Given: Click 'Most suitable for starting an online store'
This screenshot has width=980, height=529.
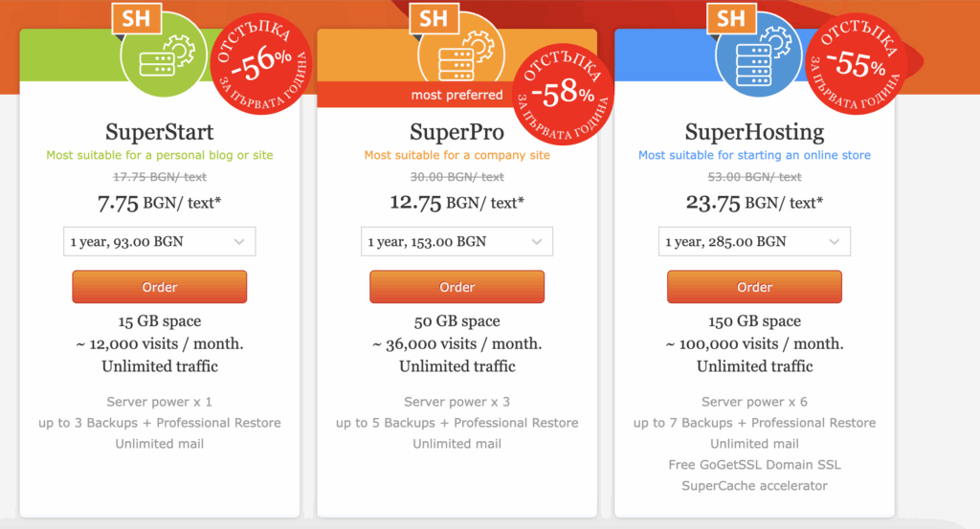Looking at the screenshot, I should point(754,155).
